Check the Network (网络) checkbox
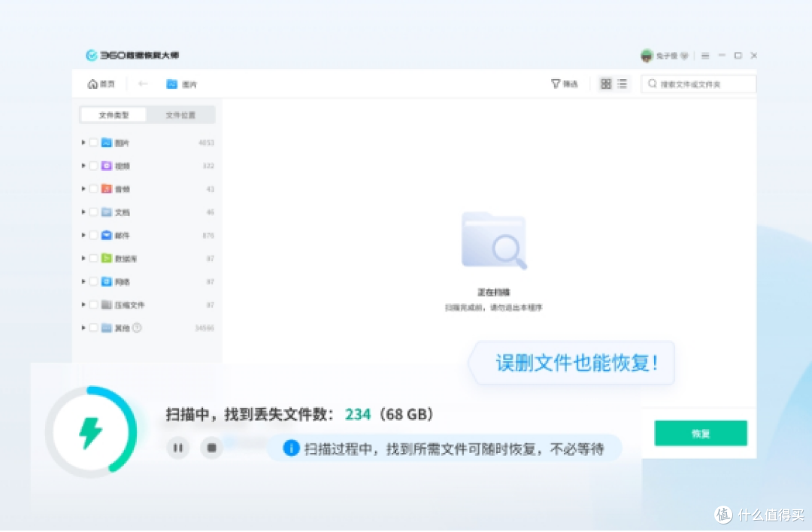The height and width of the screenshot is (532, 812). coord(94,281)
